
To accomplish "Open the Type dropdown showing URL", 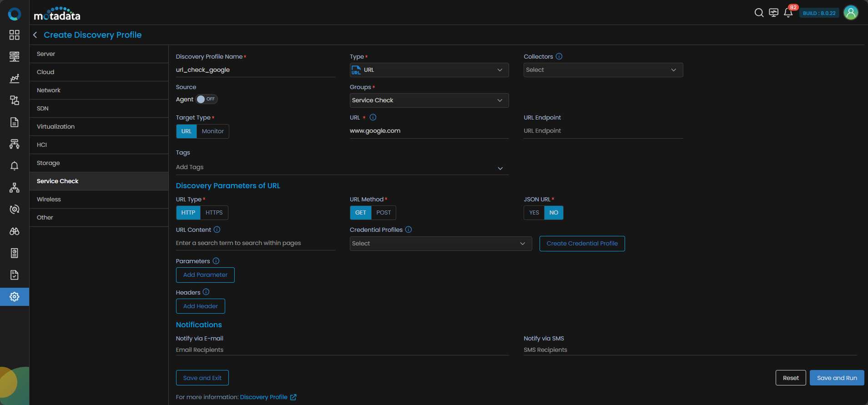I will (x=429, y=70).
